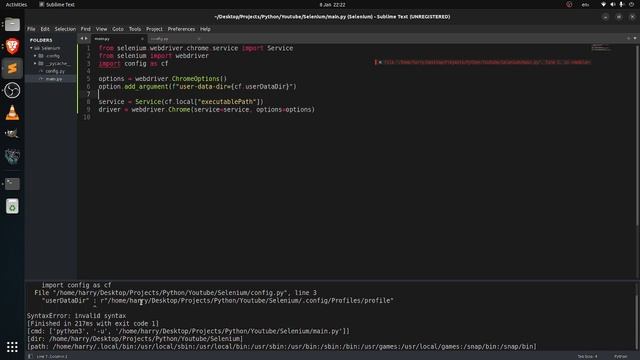
Task: Close the main.py tab
Action: click(142, 39)
